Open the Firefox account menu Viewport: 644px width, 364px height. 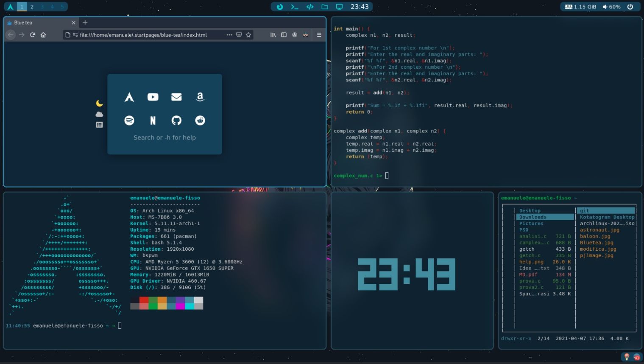[x=294, y=35]
